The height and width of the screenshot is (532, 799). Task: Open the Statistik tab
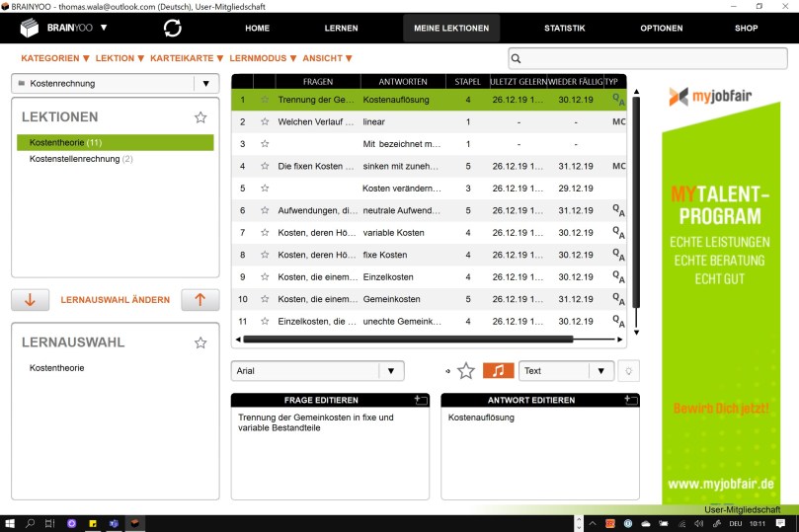click(x=564, y=29)
